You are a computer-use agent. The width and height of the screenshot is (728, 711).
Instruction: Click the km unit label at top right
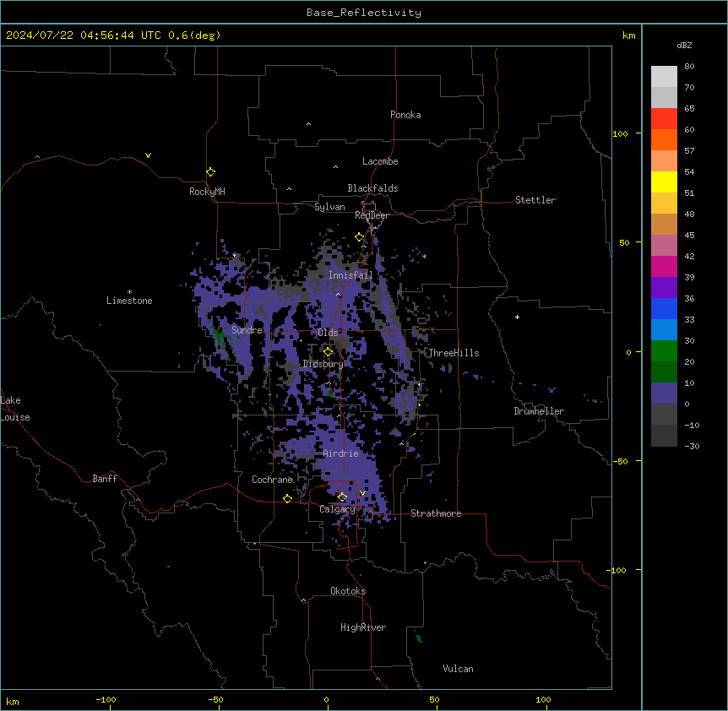coord(628,35)
